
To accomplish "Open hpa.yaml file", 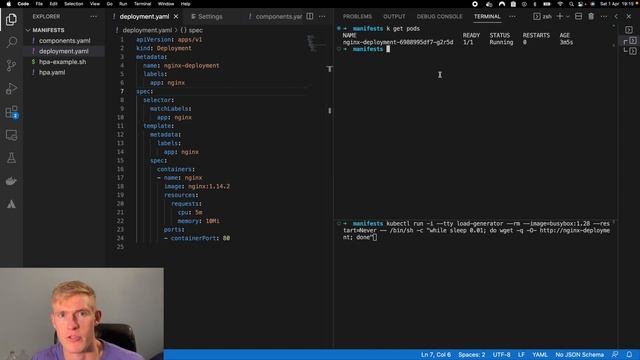I will (x=52, y=73).
